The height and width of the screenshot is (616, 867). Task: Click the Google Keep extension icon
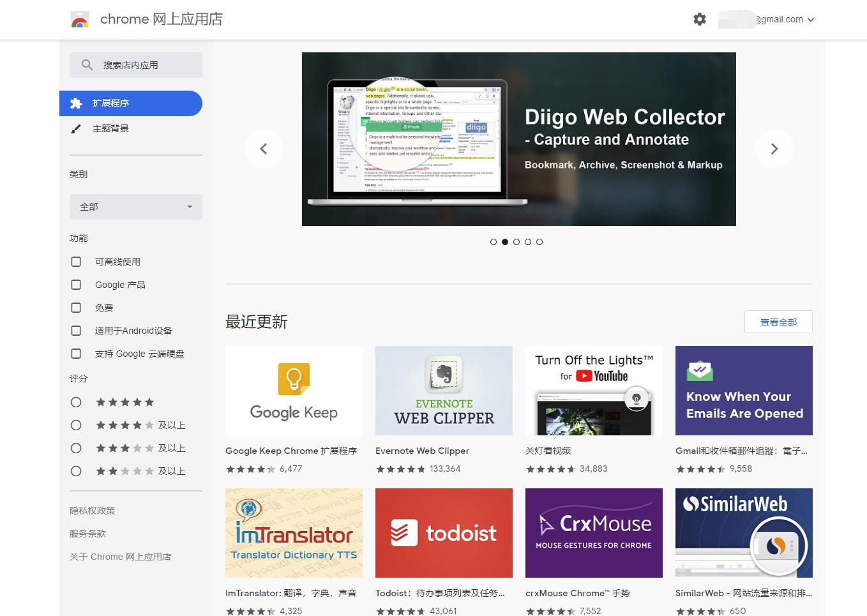coord(294,390)
